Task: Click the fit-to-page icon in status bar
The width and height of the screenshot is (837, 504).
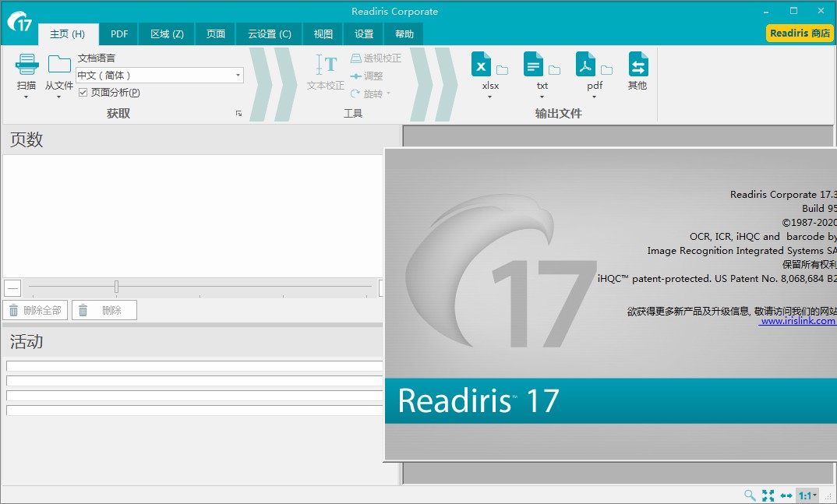Action: pyautogui.click(x=768, y=495)
